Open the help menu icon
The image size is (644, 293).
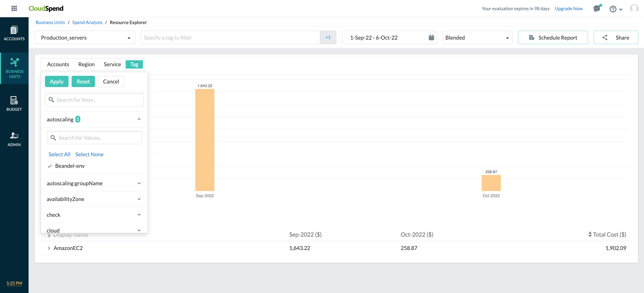[612, 9]
